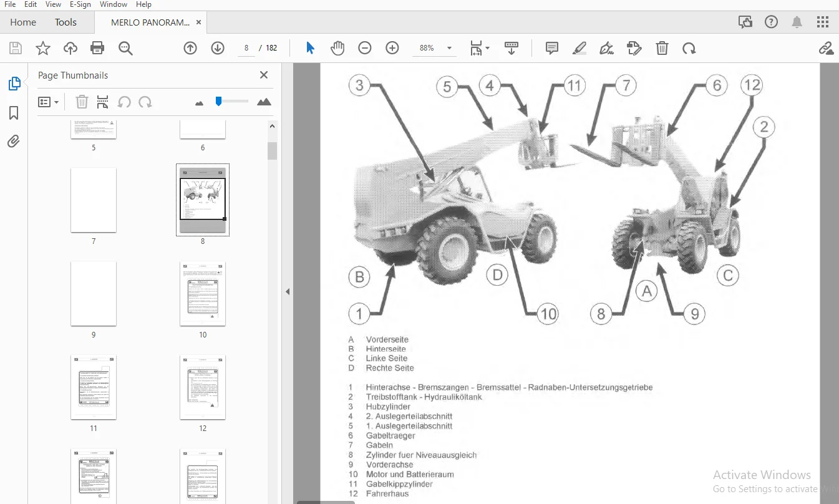The height and width of the screenshot is (504, 839).
Task: Delete selected pages in thumbnails panel
Action: pos(82,102)
